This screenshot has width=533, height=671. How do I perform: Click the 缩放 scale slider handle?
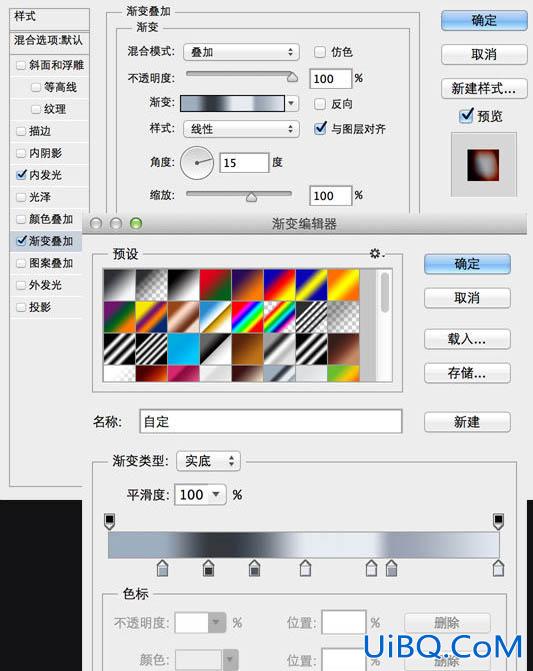point(252,197)
